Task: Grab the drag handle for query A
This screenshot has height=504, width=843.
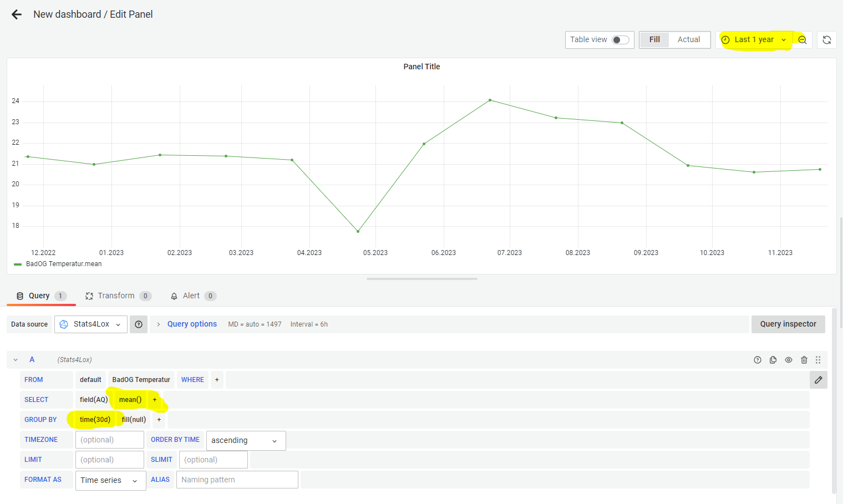Action: tap(818, 360)
